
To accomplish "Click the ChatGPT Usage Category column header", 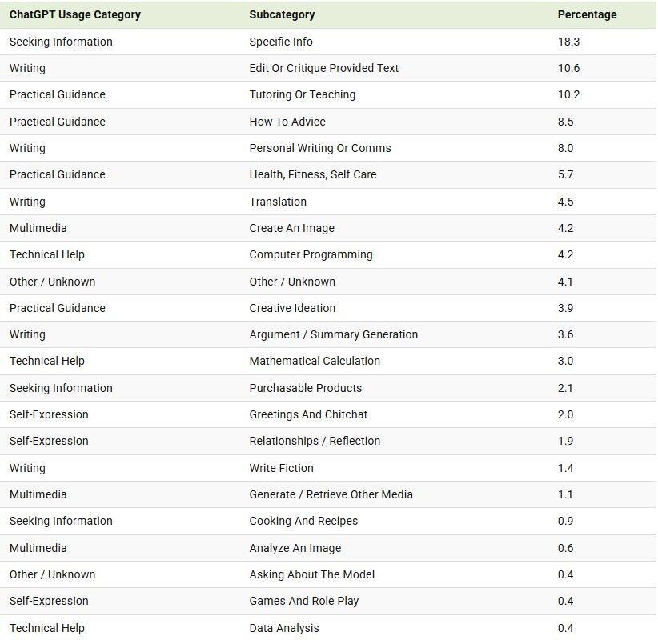I will tap(75, 14).
